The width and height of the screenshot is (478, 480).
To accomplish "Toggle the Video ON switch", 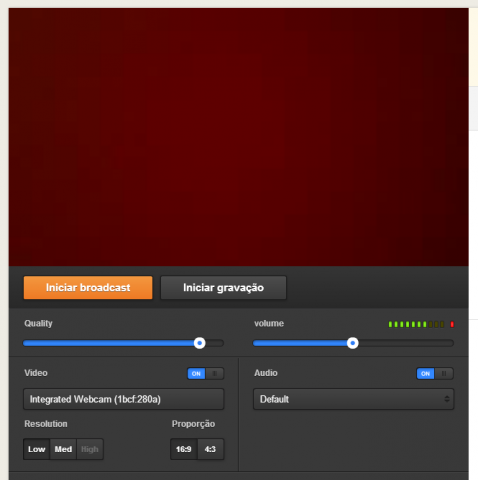I will [x=196, y=374].
